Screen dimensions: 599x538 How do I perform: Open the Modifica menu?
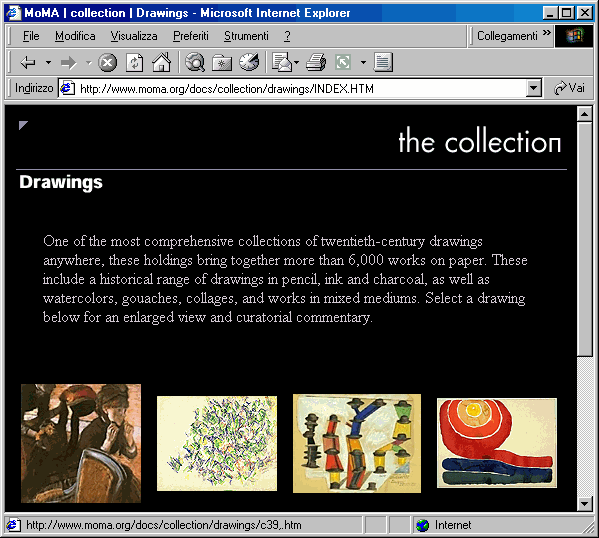(x=75, y=36)
